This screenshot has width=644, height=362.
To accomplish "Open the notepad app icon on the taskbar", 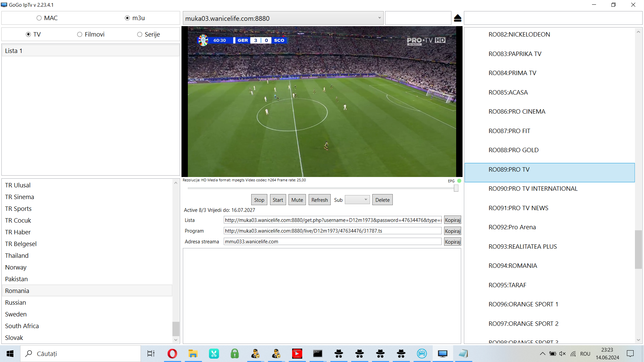I will pyautogui.click(x=463, y=354).
